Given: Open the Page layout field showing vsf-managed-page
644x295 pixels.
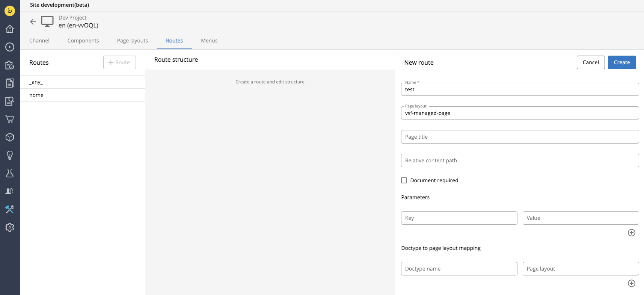Looking at the screenshot, I should (x=519, y=113).
